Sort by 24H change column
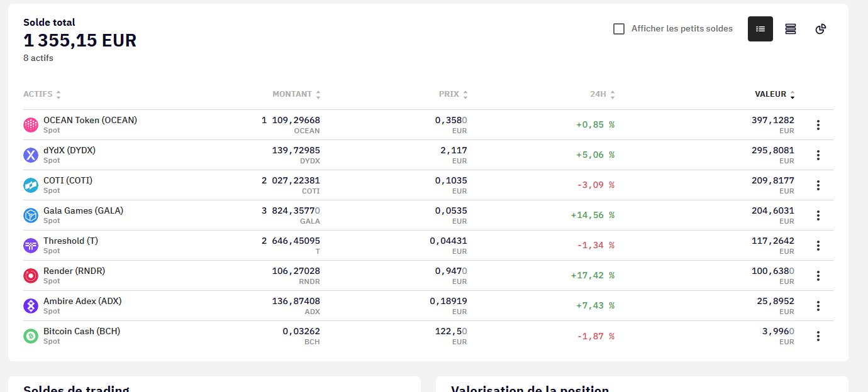This screenshot has width=868, height=392. pos(602,94)
